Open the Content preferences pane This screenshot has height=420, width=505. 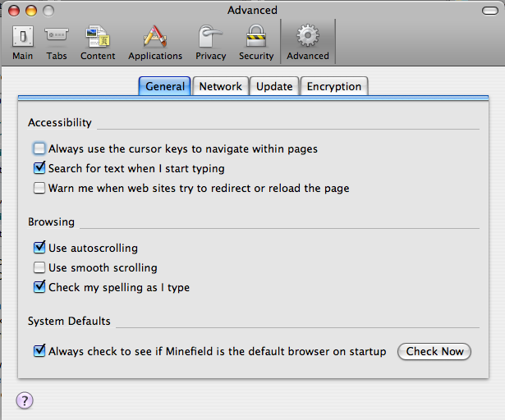[98, 43]
